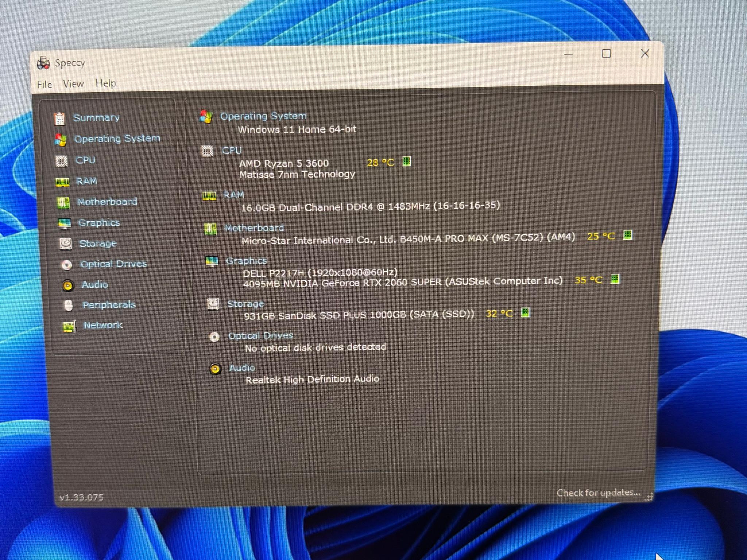Click the Audio speaker icon in summary panel
Image resolution: width=747 pixels, height=560 pixels.
point(215,369)
